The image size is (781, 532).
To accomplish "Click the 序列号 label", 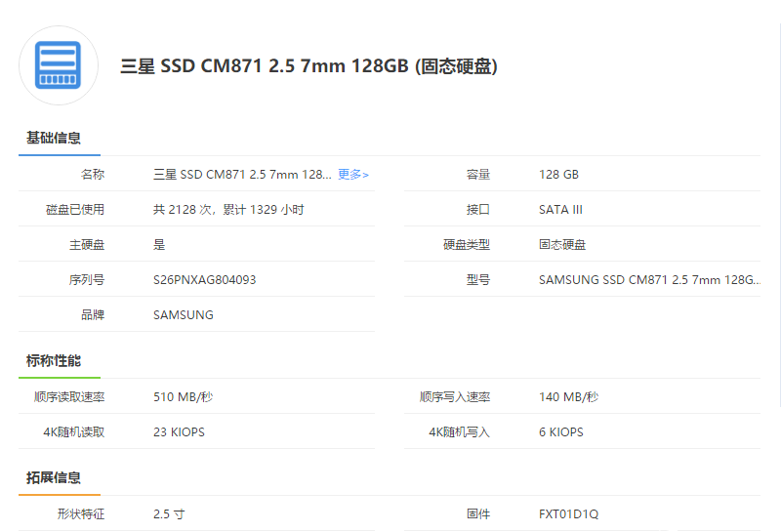I will (x=87, y=280).
